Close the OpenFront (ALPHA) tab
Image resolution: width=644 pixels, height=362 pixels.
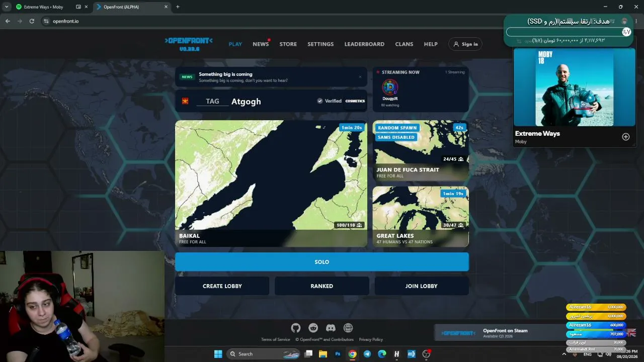166,7
